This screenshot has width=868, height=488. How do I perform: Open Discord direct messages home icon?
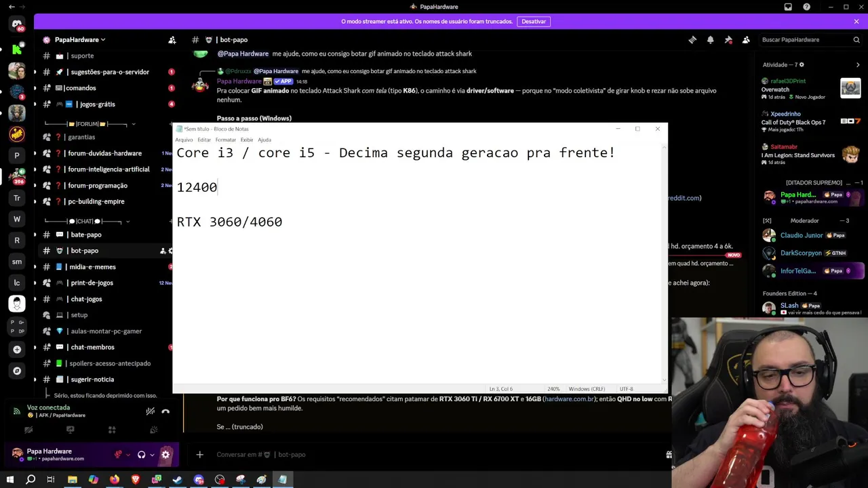pyautogui.click(x=17, y=25)
